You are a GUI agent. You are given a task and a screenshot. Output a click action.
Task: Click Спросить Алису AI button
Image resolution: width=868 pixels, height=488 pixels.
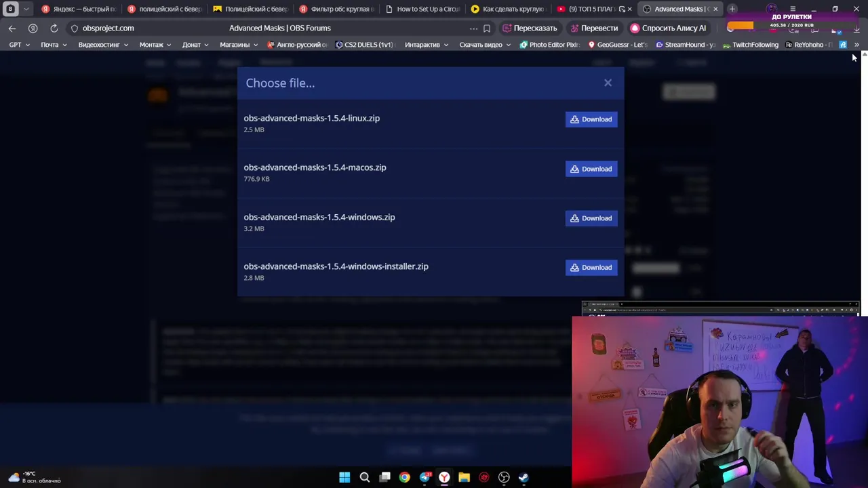coord(668,28)
